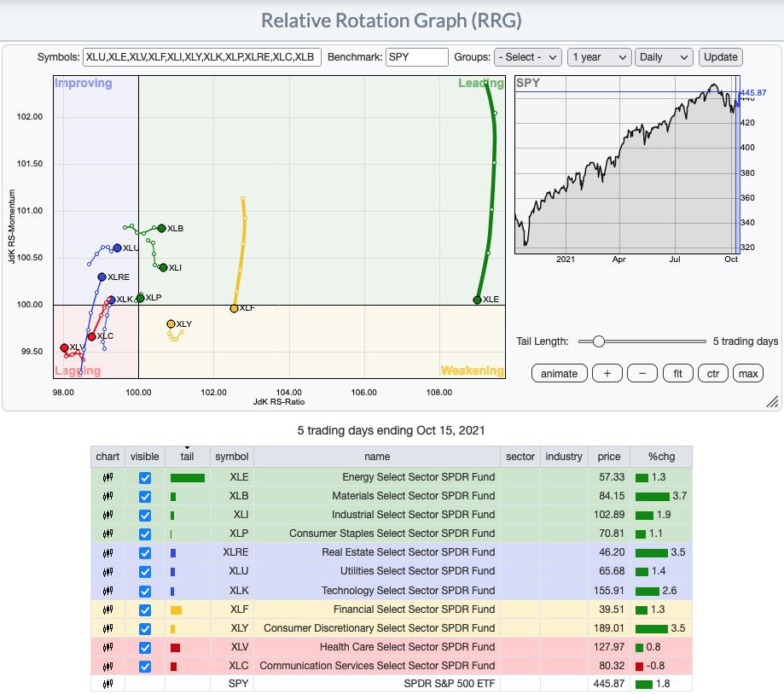Open the candlestick chart icon for XLB
784x694 pixels.
point(107,496)
